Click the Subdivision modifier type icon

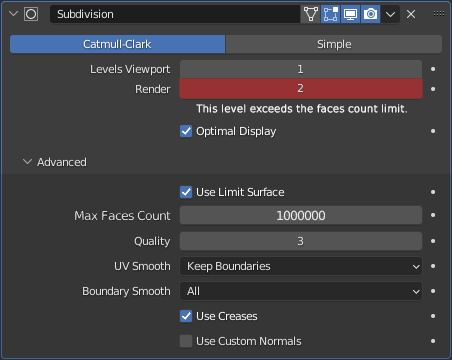(x=31, y=14)
